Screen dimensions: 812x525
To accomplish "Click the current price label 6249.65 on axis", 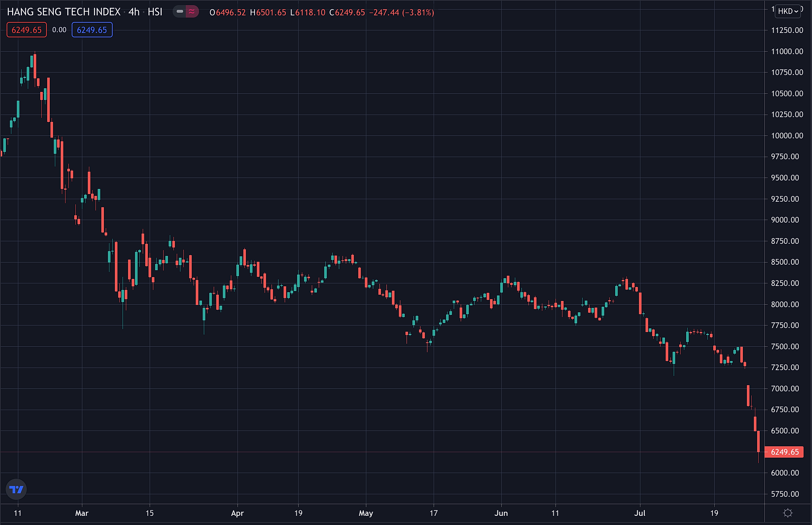I will (x=785, y=452).
